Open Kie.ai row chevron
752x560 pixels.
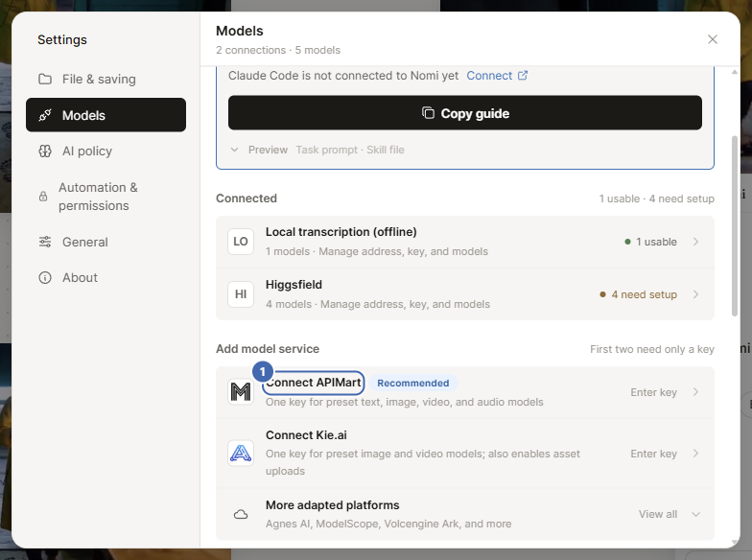pos(696,454)
